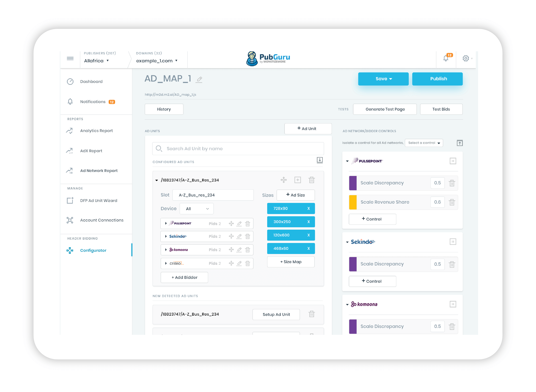This screenshot has width=536, height=392.
Task: Edit the Criteo bidder with pencil icon
Action: (239, 263)
